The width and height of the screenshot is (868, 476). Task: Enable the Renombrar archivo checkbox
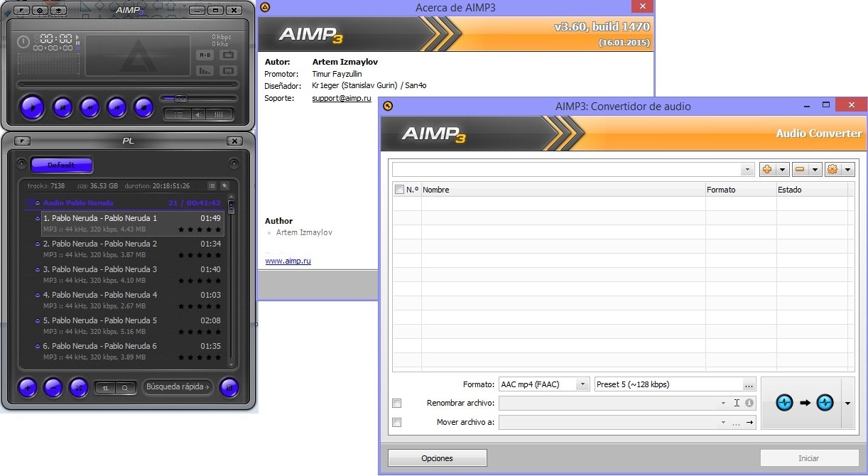(x=397, y=404)
